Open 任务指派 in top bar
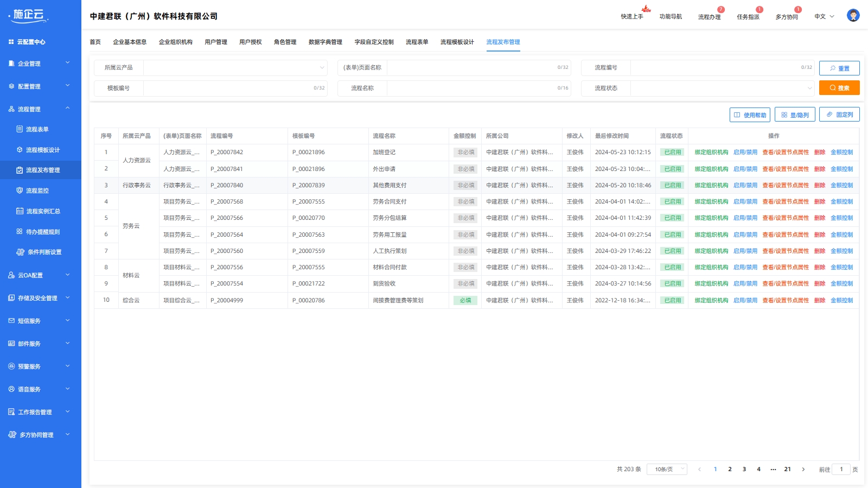This screenshot has height=488, width=868. coord(748,17)
